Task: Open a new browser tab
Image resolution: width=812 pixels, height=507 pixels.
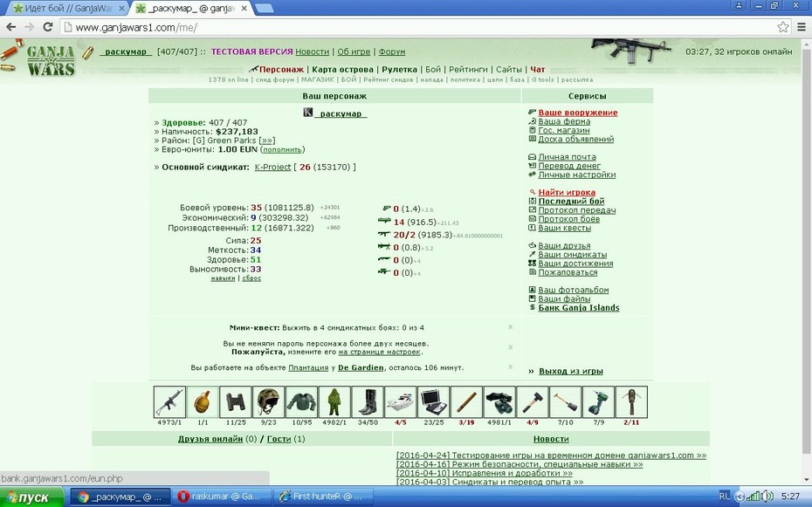Action: [264, 8]
